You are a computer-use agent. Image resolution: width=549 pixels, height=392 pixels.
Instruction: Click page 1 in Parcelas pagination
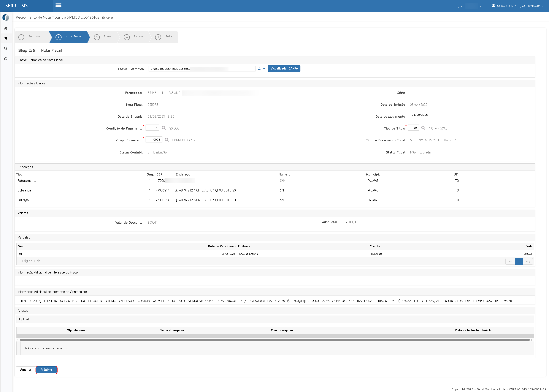[x=519, y=261]
